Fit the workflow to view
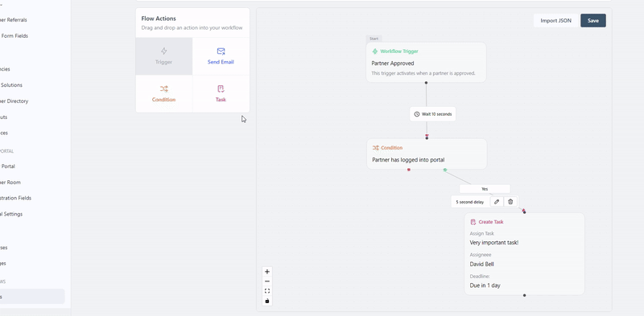This screenshot has width=644, height=316. [x=267, y=291]
